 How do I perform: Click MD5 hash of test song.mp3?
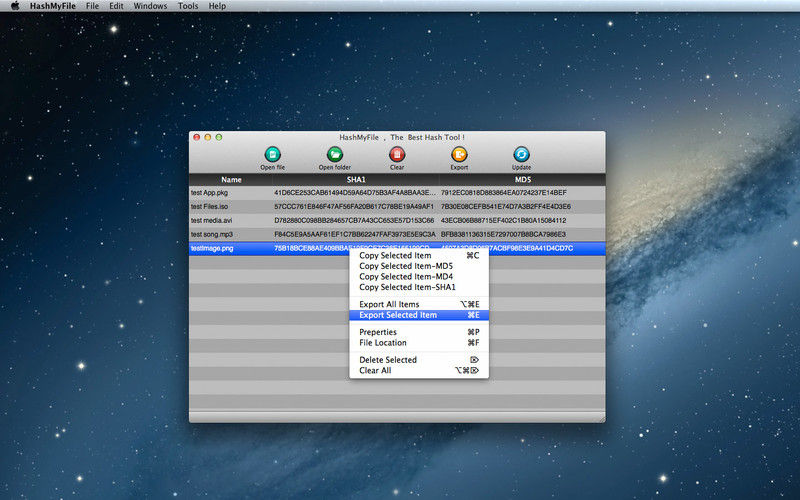point(504,234)
